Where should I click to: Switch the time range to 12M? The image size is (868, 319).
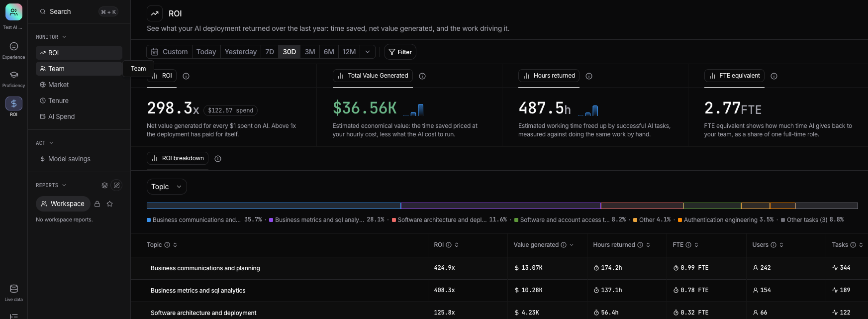pyautogui.click(x=349, y=52)
